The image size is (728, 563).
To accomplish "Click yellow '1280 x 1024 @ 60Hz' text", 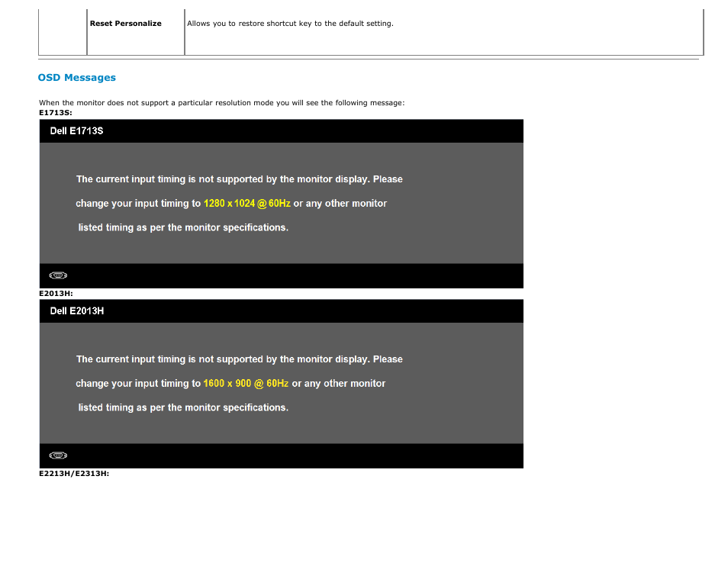I will [x=247, y=204].
